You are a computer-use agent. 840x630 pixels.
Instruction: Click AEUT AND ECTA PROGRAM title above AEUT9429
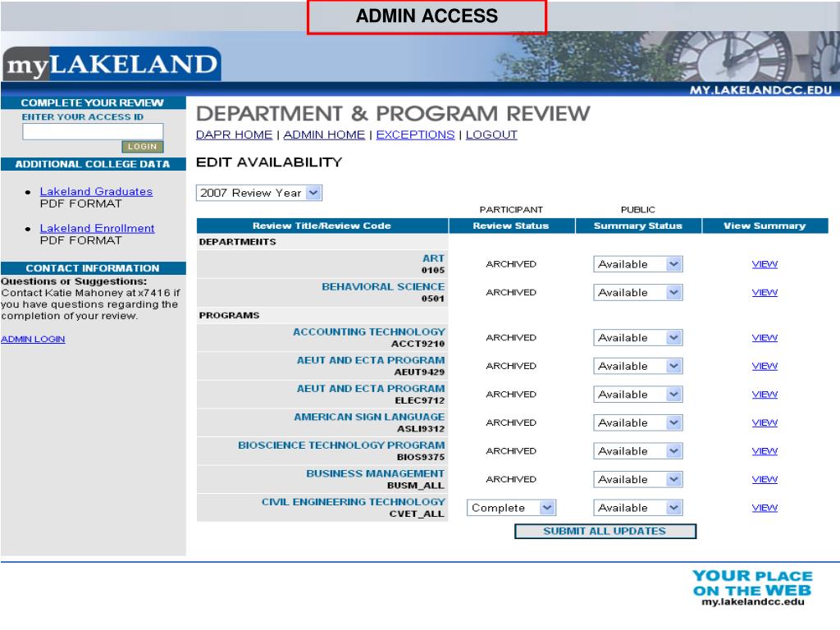click(x=371, y=361)
